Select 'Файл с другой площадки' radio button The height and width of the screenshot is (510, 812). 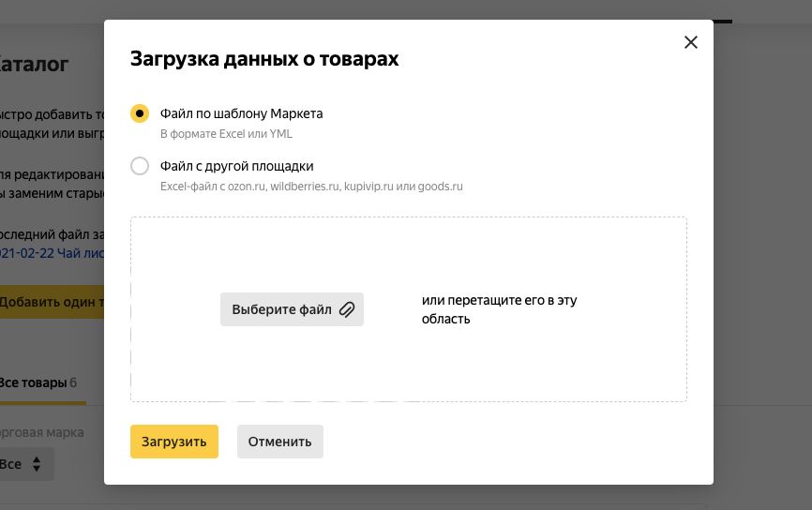[x=140, y=166]
